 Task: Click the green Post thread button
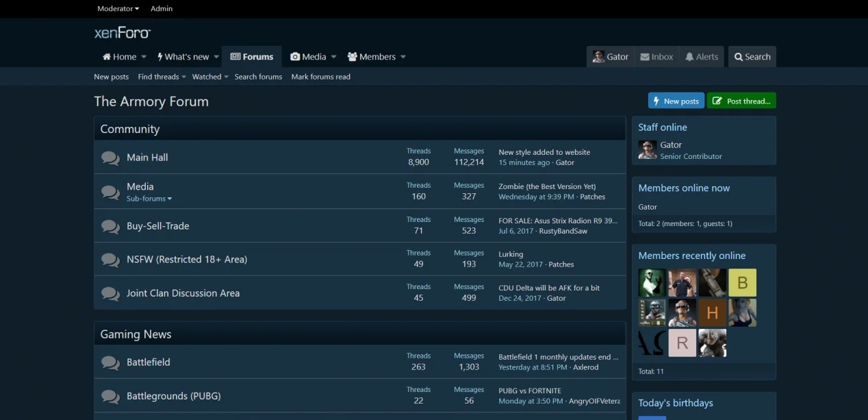click(741, 101)
